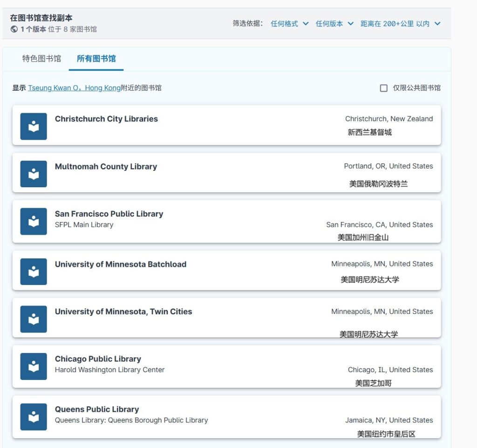
Task: Click the Chicago Public Library book icon
Action: (x=34, y=367)
